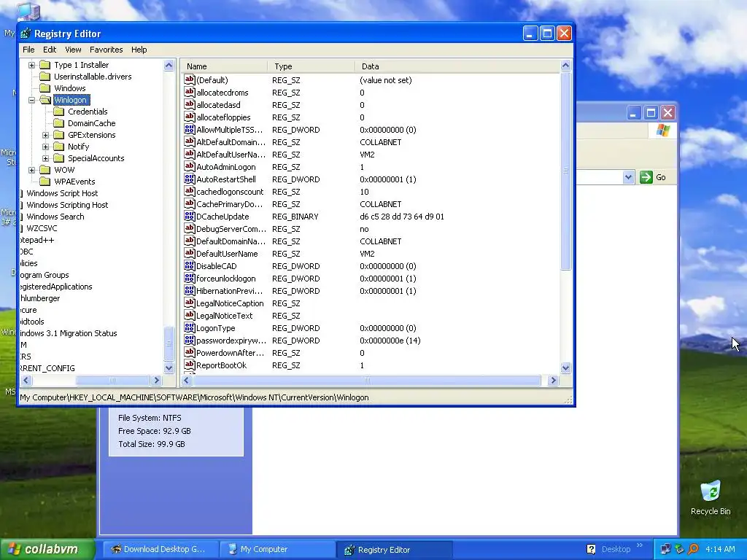747x560 pixels.
Task: Click the Windows Search taskbar tray icon
Action: pos(693,549)
